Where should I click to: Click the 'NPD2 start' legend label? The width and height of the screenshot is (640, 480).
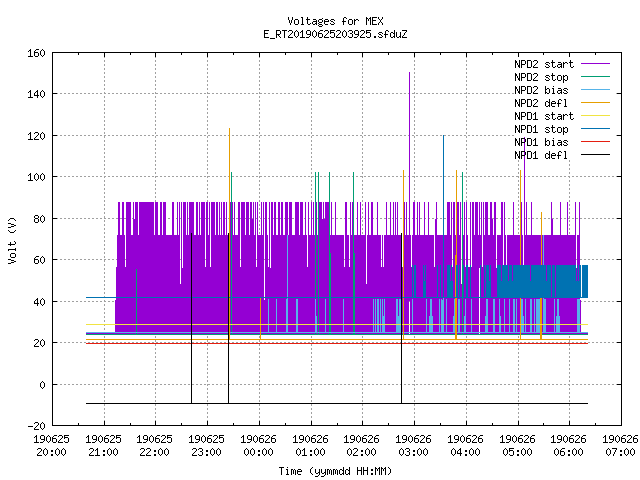[x=544, y=64]
